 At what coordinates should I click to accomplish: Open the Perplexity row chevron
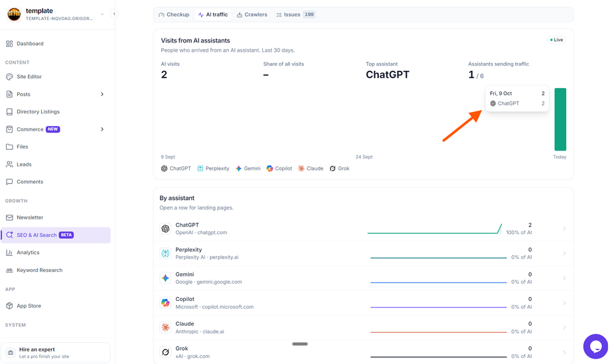pos(564,253)
